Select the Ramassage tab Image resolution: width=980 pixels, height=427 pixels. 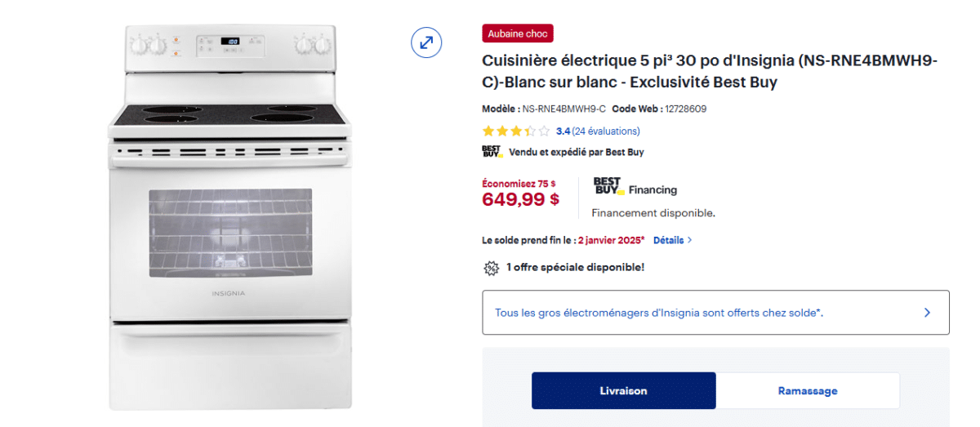pos(807,390)
